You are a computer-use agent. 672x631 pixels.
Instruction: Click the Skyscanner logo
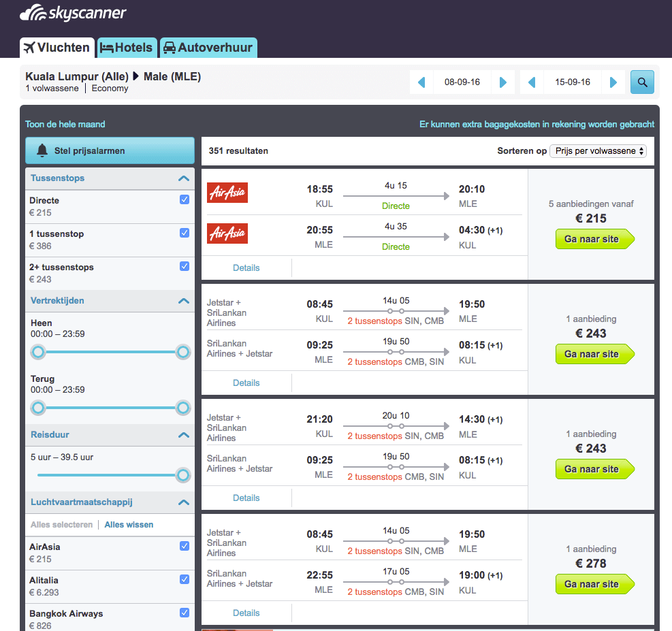tap(74, 14)
